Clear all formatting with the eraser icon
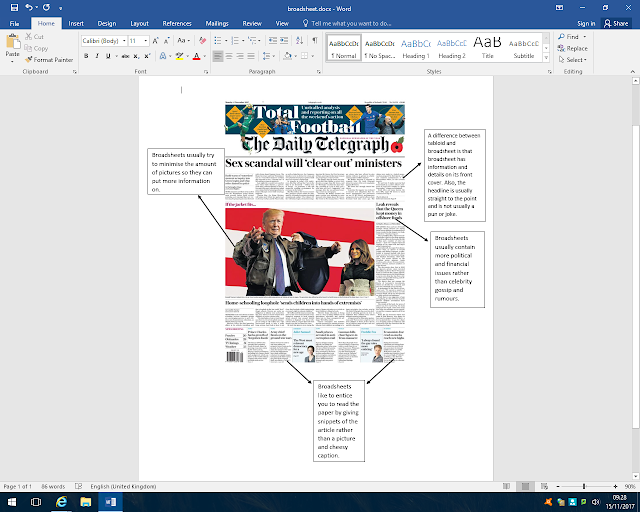This screenshot has width=640, height=512. (202, 40)
